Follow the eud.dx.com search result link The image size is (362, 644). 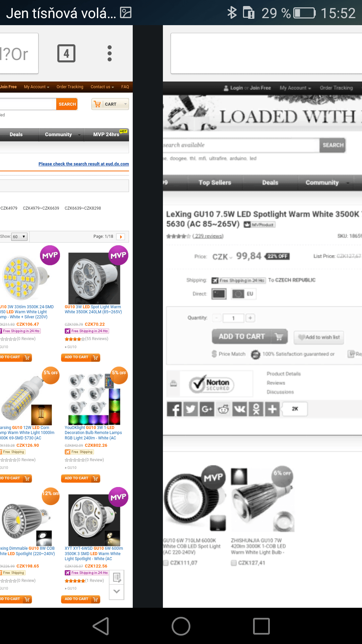click(84, 164)
